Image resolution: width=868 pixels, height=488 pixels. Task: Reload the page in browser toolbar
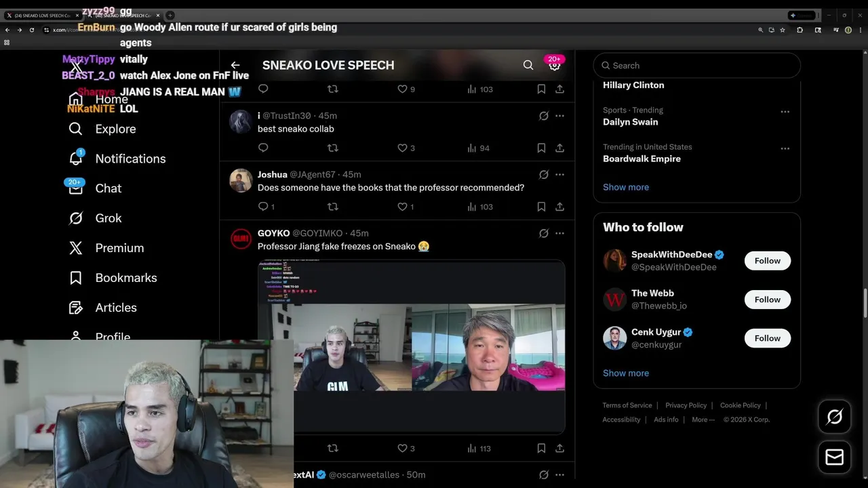[x=31, y=30]
